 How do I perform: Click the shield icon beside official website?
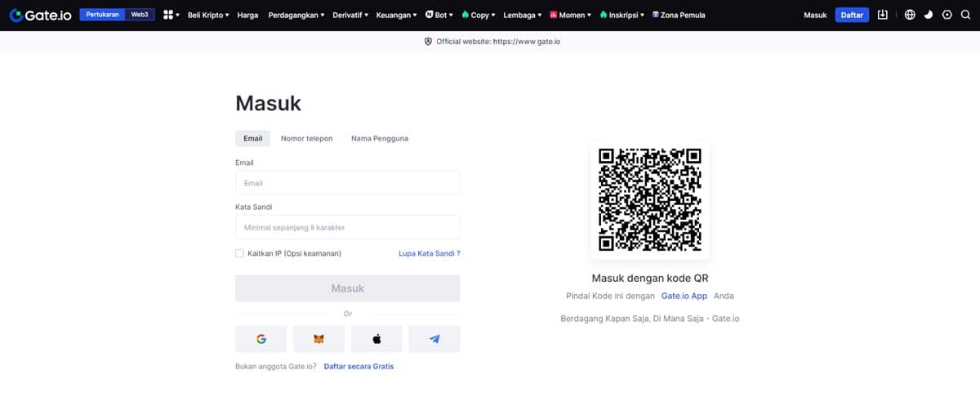[428, 42]
